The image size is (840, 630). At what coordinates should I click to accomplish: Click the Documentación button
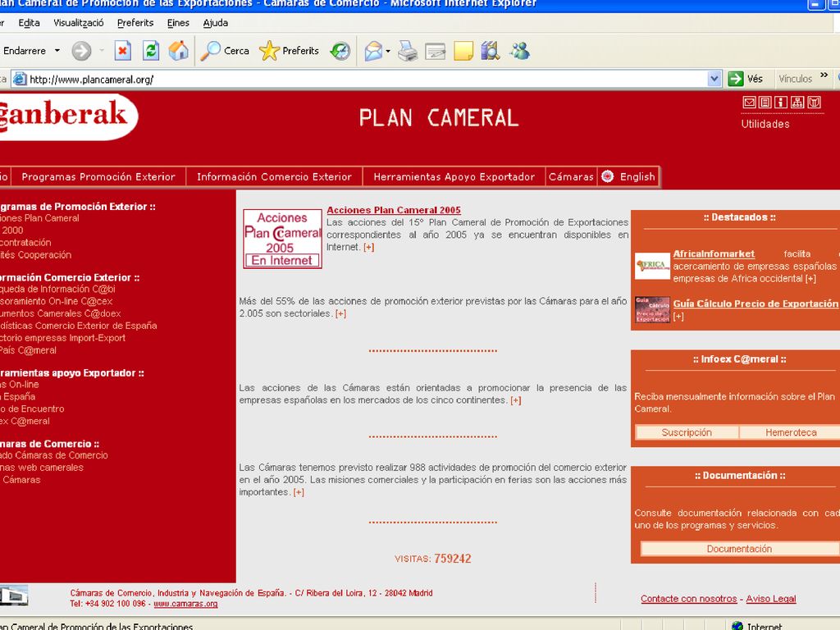(x=739, y=549)
